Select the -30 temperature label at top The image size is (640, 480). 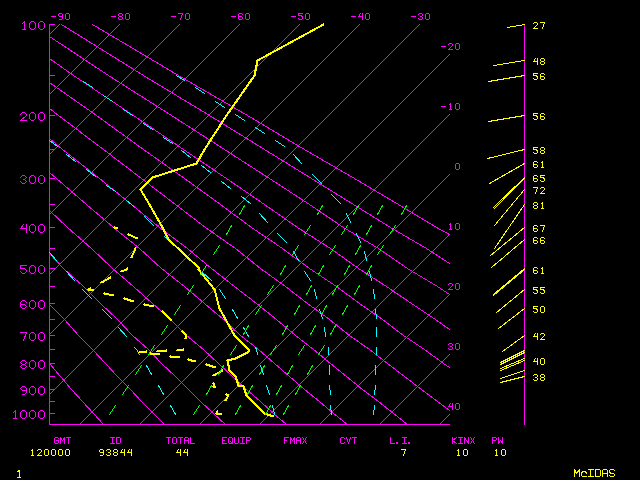tap(420, 16)
